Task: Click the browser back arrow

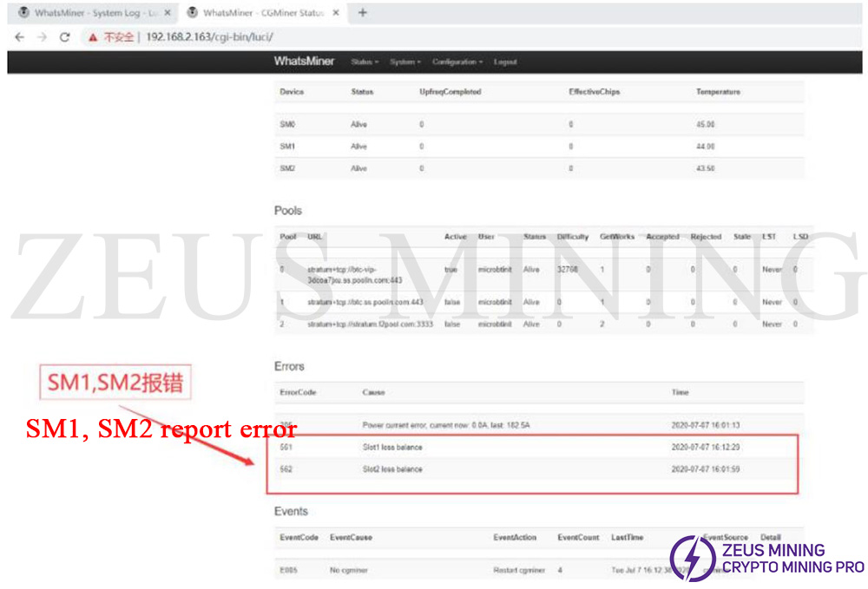Action: coord(19,37)
